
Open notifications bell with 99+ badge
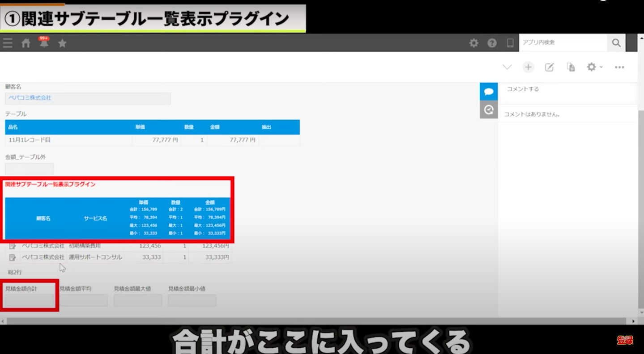coord(44,43)
